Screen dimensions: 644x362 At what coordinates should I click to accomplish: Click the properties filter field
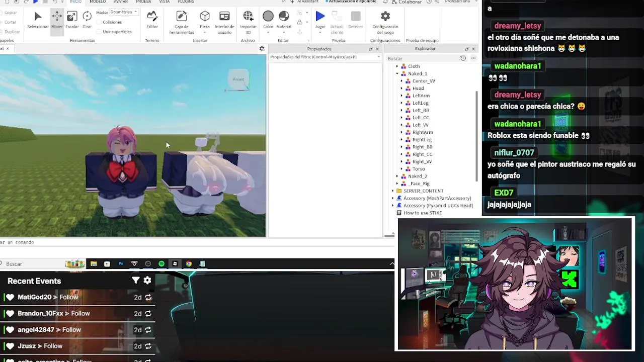tap(325, 57)
